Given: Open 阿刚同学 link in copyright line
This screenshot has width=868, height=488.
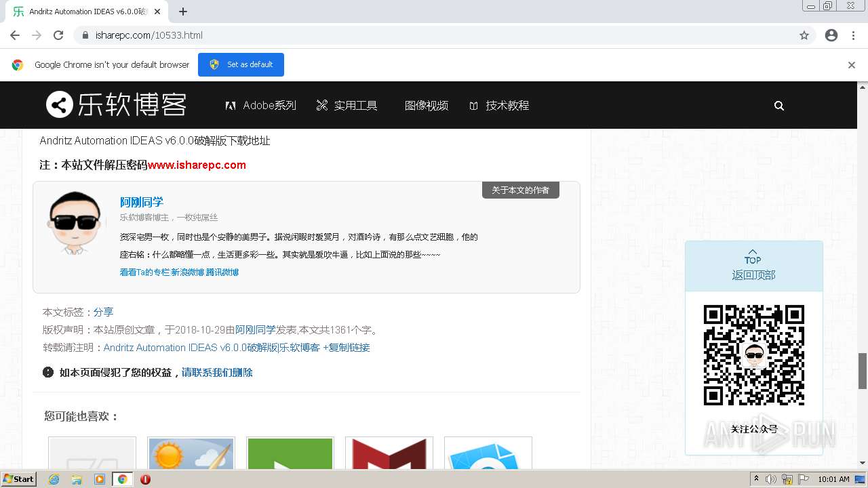Looking at the screenshot, I should (x=256, y=330).
